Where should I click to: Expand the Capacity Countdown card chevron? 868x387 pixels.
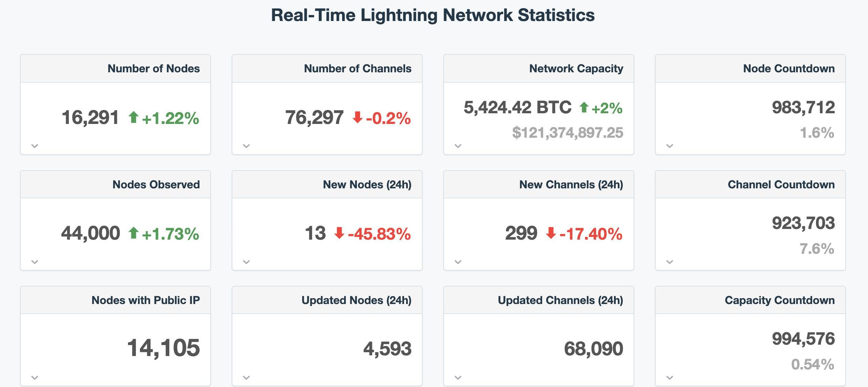coord(669,378)
